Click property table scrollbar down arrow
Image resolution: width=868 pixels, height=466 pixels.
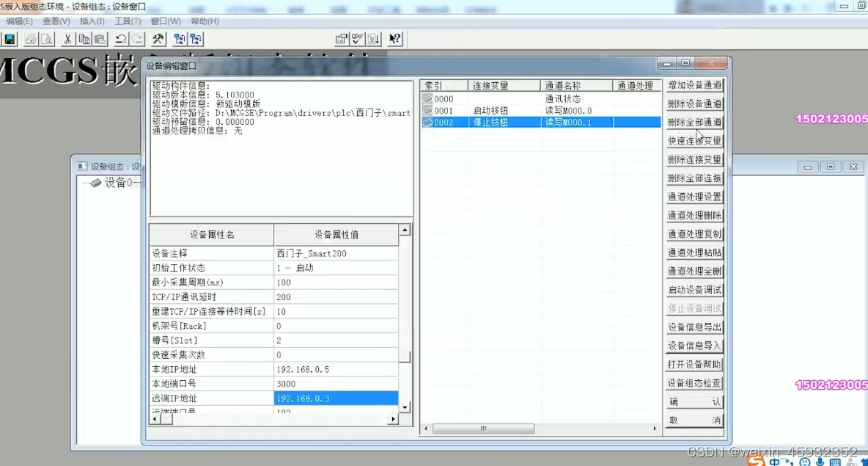pos(405,407)
